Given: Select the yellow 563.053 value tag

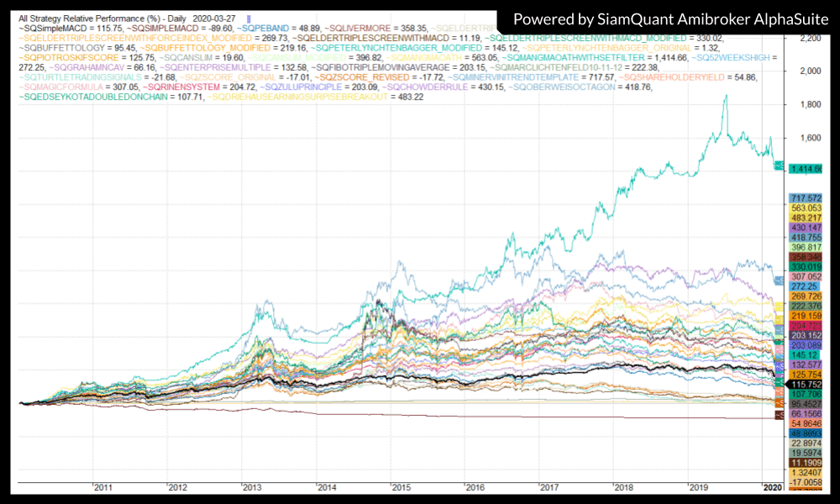Looking at the screenshot, I should click(806, 207).
